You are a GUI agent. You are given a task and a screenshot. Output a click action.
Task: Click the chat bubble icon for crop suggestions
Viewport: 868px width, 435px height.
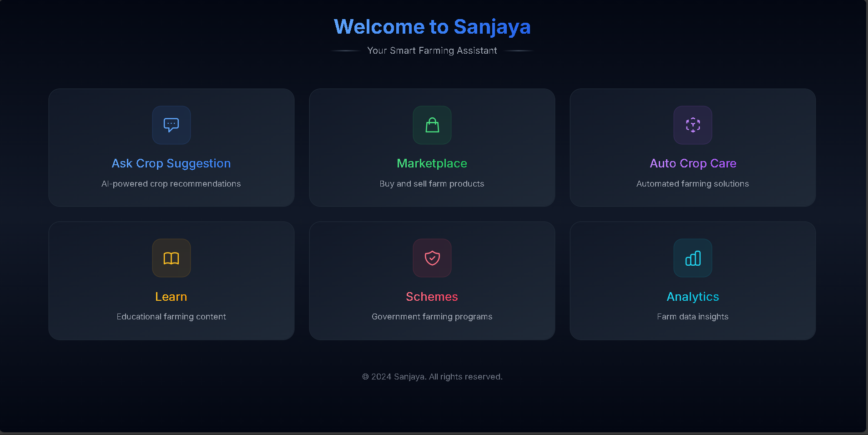pos(171,125)
